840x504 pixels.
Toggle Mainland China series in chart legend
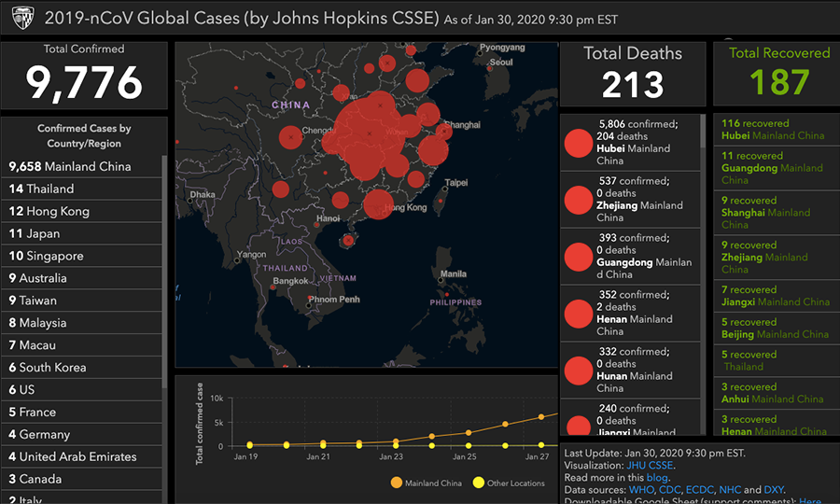[x=427, y=483]
